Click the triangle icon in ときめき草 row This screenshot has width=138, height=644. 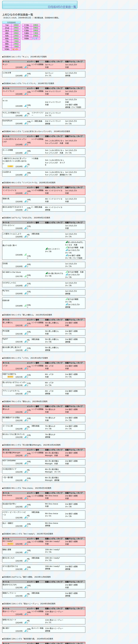(25, 75)
